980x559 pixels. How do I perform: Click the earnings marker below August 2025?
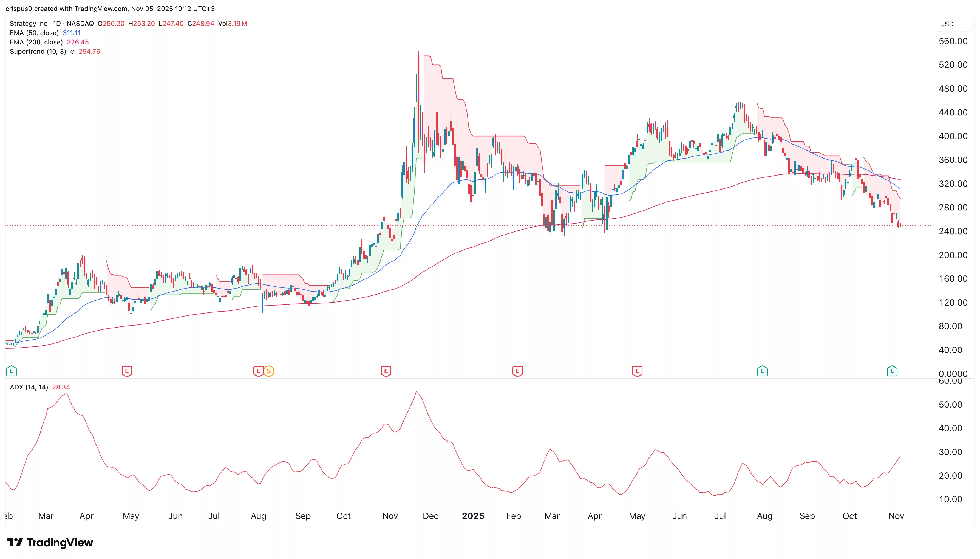pyautogui.click(x=763, y=371)
